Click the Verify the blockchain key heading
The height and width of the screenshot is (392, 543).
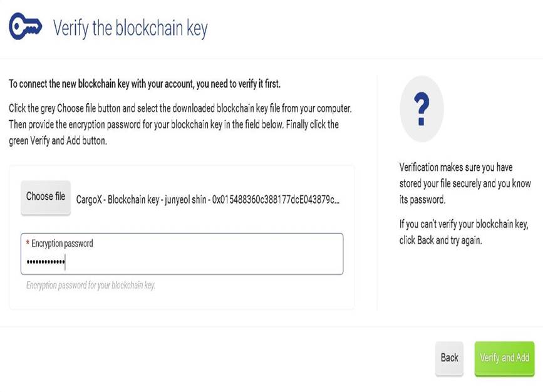[x=130, y=28]
